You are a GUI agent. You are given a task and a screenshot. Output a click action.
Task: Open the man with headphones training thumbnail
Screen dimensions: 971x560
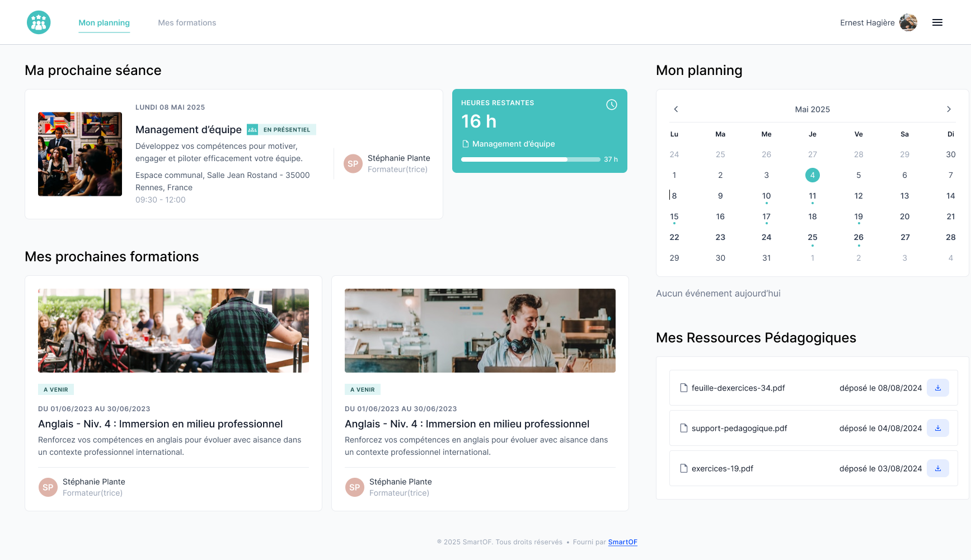[x=480, y=331]
